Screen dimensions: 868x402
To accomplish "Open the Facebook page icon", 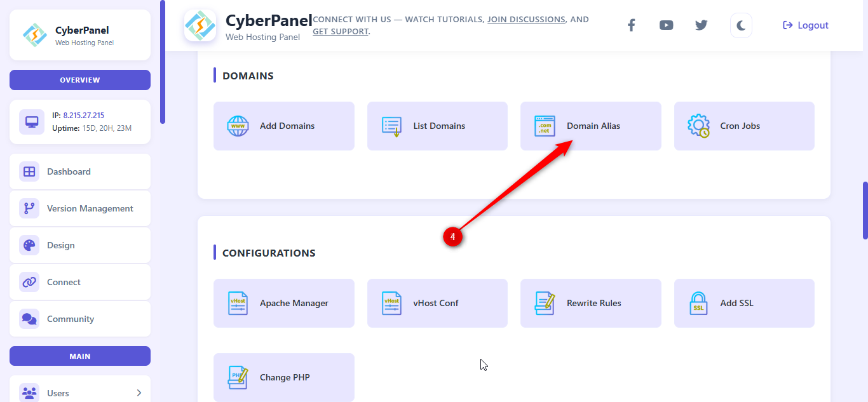I will click(631, 25).
